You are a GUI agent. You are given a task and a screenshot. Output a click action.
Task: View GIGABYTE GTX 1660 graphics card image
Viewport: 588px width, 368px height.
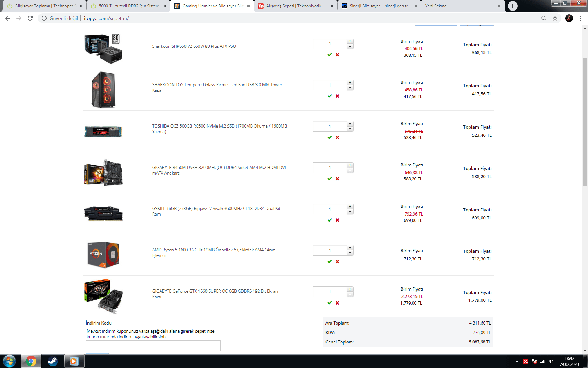(x=104, y=296)
